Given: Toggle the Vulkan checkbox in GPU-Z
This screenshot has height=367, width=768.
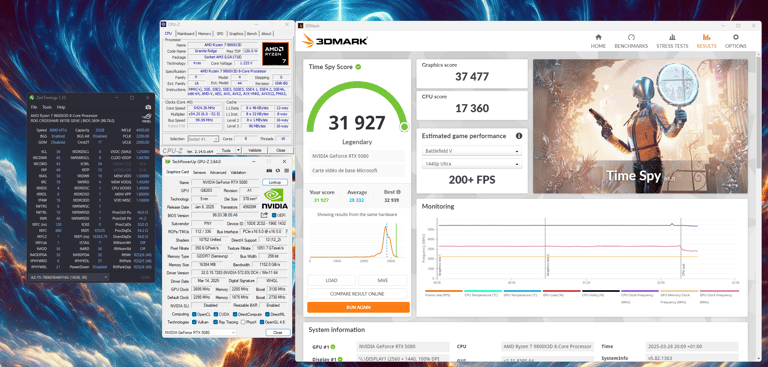Looking at the screenshot, I should 195,322.
